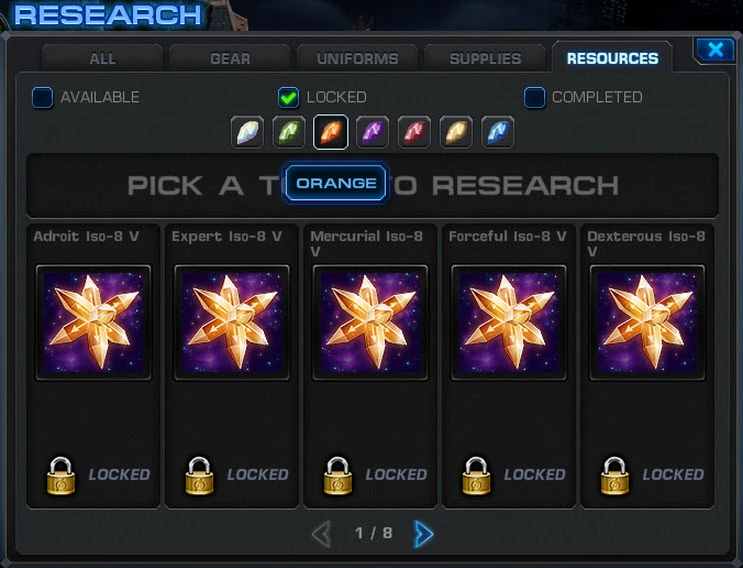The height and width of the screenshot is (568, 743).
Task: Open the All tab
Action: pyautogui.click(x=102, y=58)
